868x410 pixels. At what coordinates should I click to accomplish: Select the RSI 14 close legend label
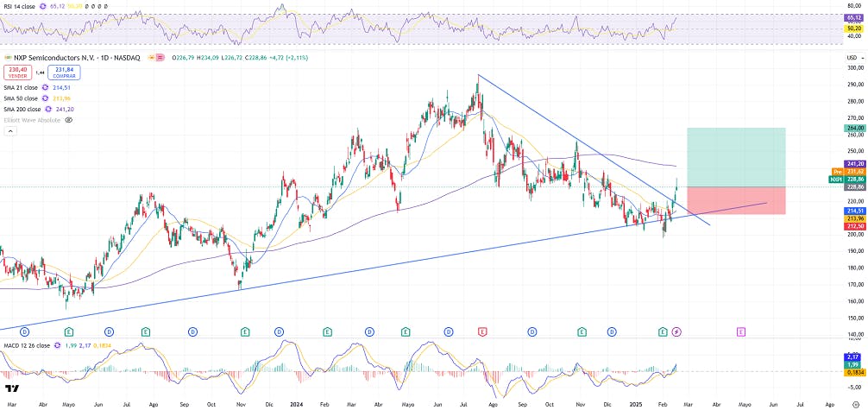[x=17, y=6]
